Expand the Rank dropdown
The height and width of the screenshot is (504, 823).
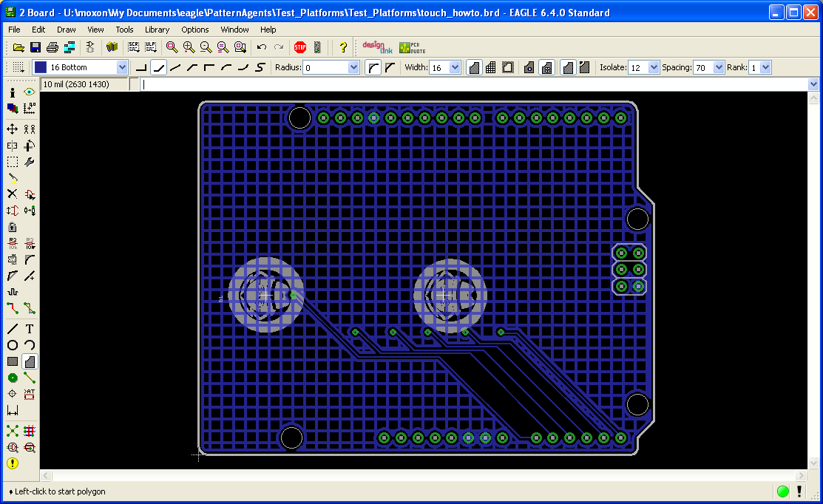(765, 67)
